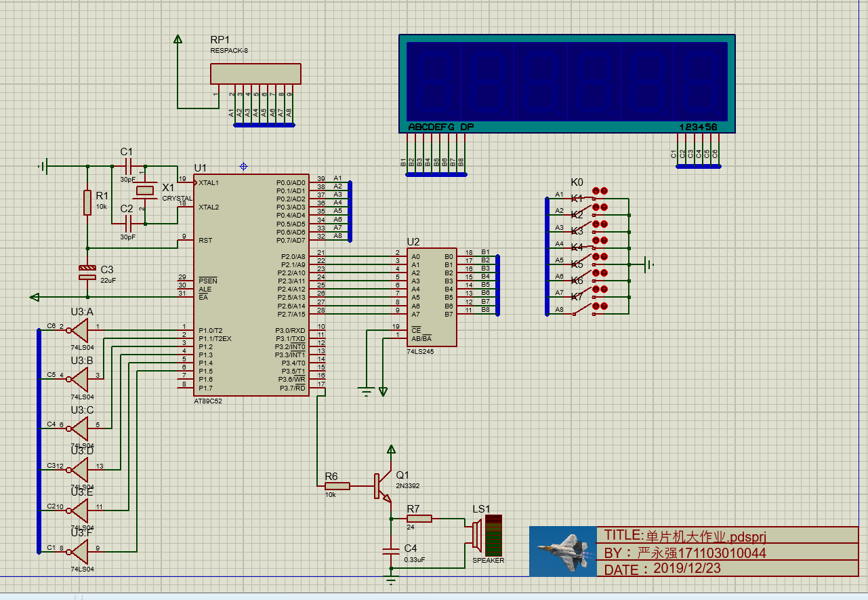This screenshot has height=600, width=868.
Task: Select the AT89C52 microcontroller U1 body
Action: [x=251, y=285]
